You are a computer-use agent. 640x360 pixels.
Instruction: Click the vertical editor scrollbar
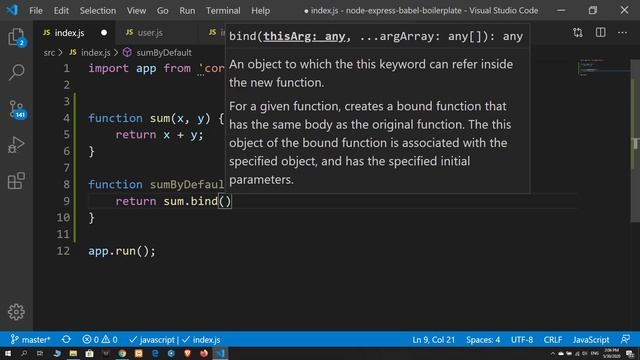635,141
